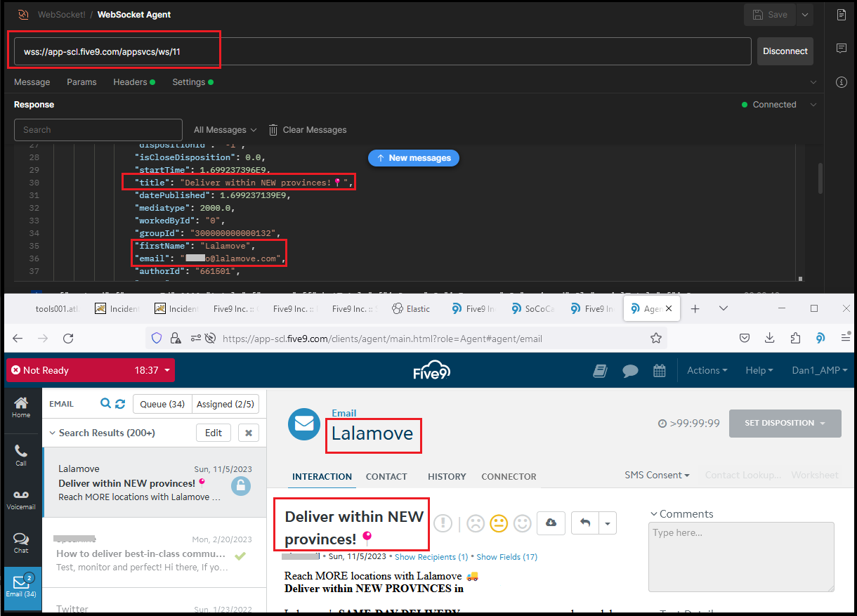
Task: Select the Assigned (2/5) button
Action: [x=226, y=404]
